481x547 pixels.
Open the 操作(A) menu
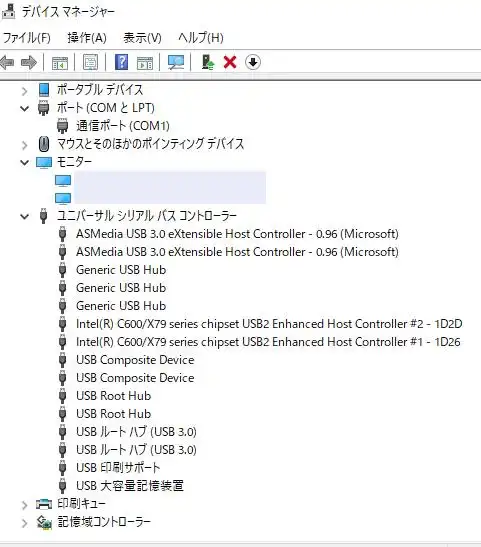pos(87,38)
